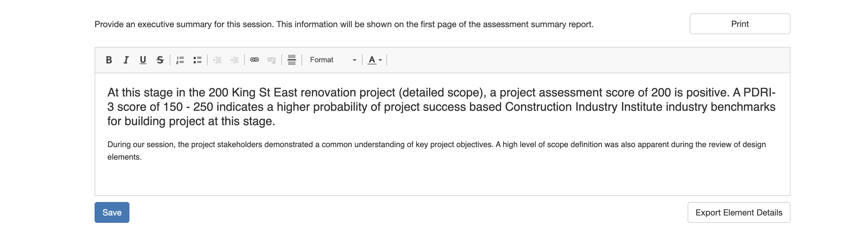Remove link using the unlink icon
Screen dimensions: 868x246
(272, 60)
